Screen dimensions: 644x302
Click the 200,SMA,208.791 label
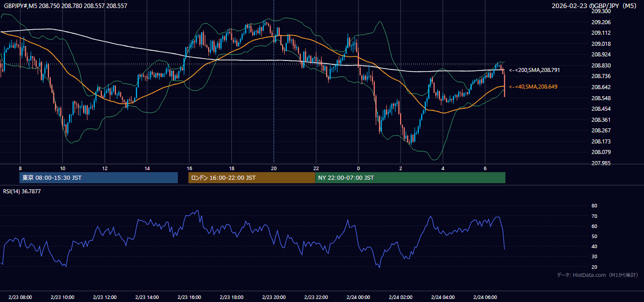click(x=534, y=70)
